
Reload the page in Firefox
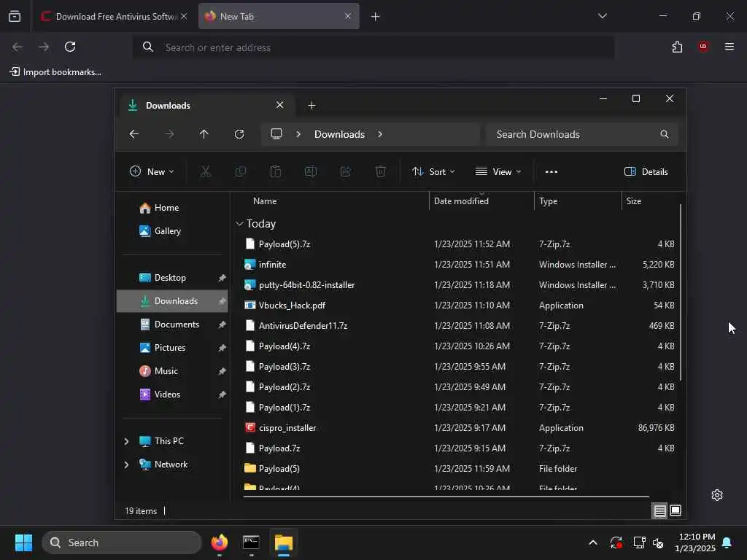tap(70, 47)
